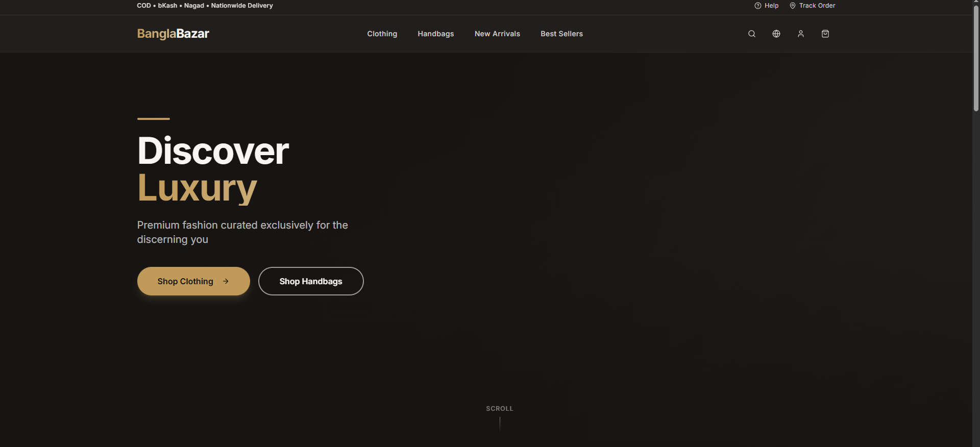Click the arrow icon inside Shop Clothing
Image resolution: width=980 pixels, height=447 pixels.
coord(226,281)
